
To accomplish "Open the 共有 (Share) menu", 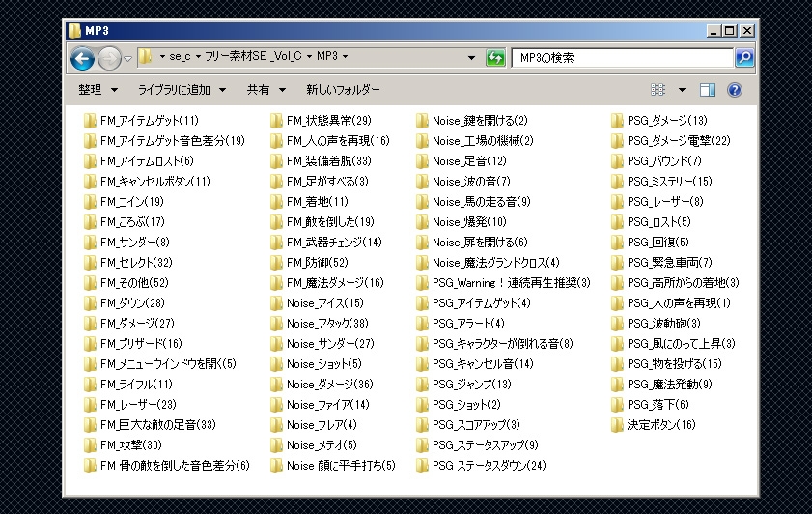I will pos(266,90).
